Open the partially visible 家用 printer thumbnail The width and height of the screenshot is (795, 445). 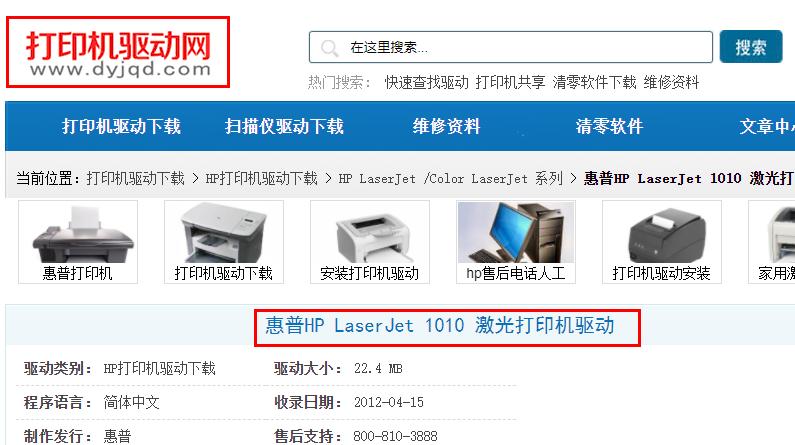pos(772,242)
